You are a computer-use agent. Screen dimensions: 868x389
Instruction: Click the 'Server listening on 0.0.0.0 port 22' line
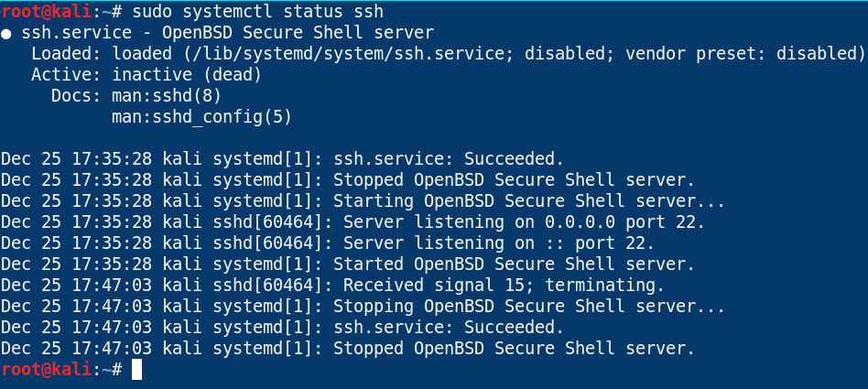click(x=353, y=222)
